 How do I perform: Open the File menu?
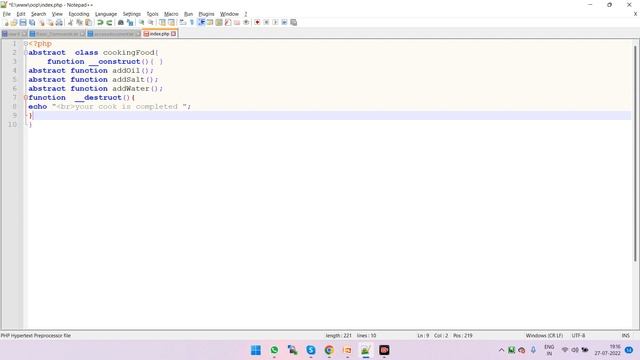[x=7, y=14]
